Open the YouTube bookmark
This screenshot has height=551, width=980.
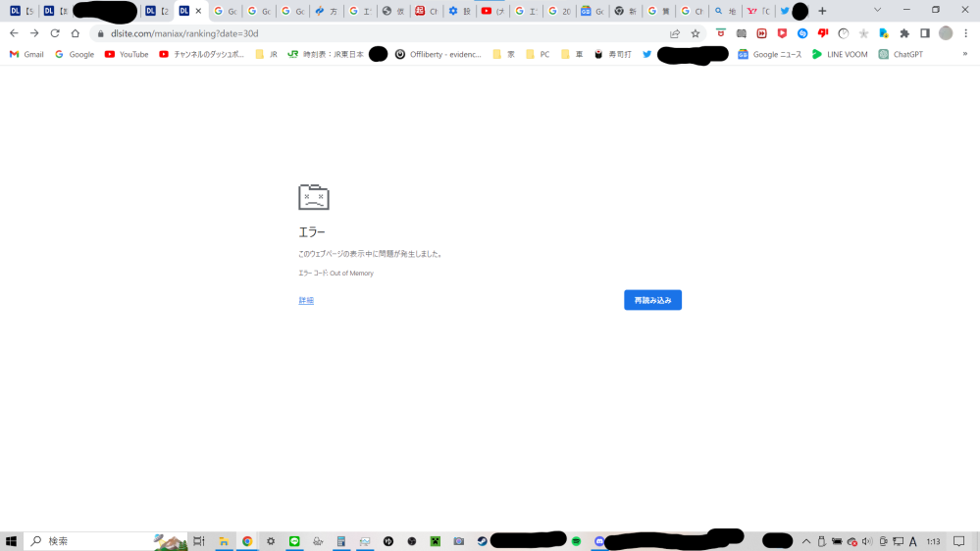point(127,55)
